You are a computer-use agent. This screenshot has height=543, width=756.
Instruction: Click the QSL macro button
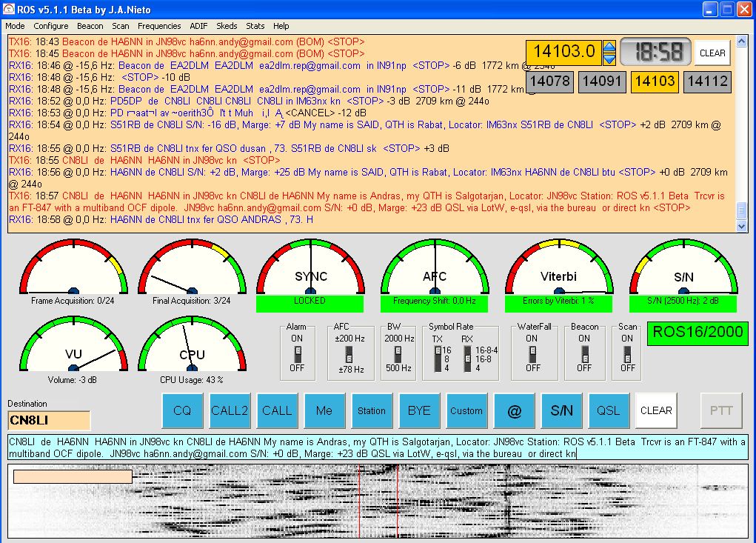click(x=609, y=410)
